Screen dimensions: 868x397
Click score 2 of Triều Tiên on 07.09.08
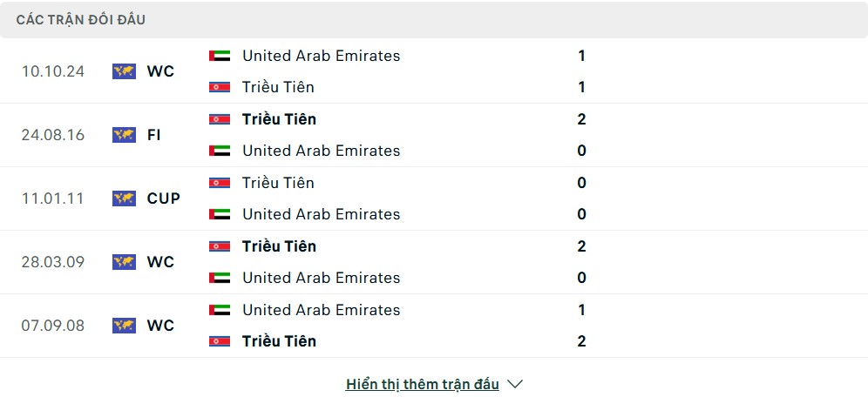(x=581, y=341)
